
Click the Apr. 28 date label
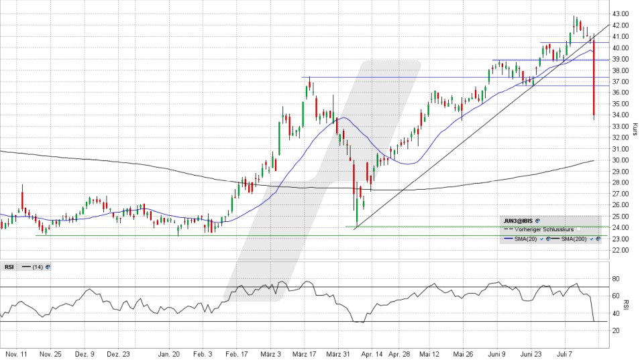tap(399, 354)
